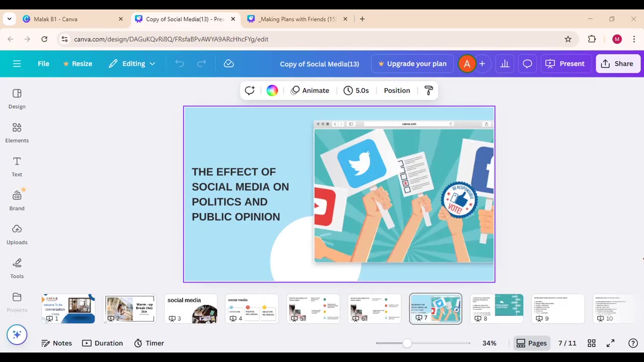Open the Chrome tab search dropdown arrow
Screen dimensions: 644x362
coord(9,19)
